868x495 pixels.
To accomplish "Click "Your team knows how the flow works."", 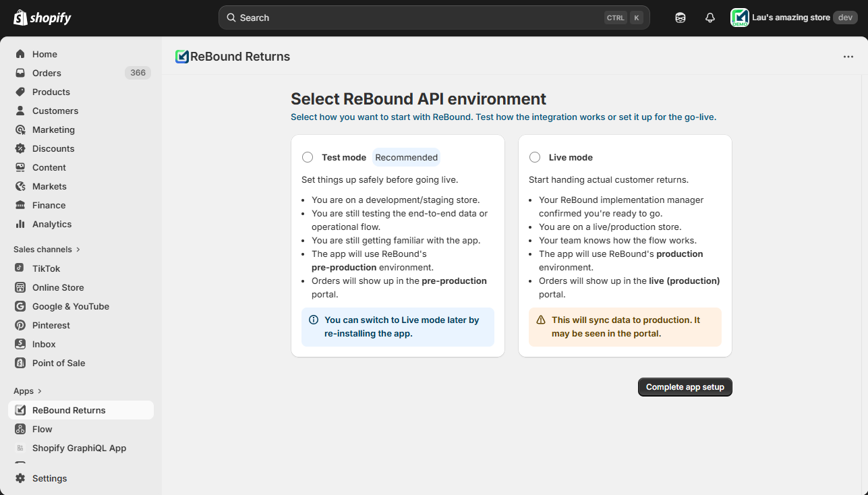I will (x=618, y=241).
